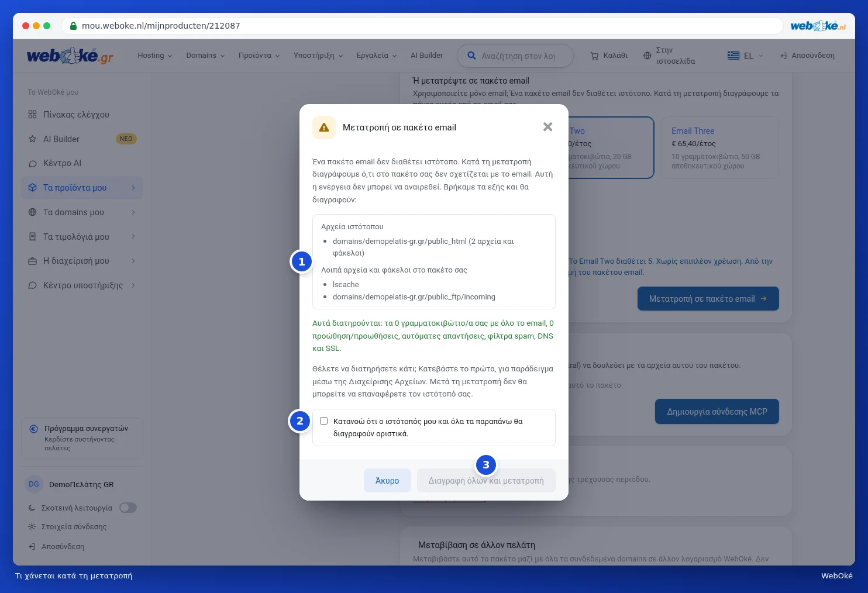Close the dialog with the X icon

(547, 127)
